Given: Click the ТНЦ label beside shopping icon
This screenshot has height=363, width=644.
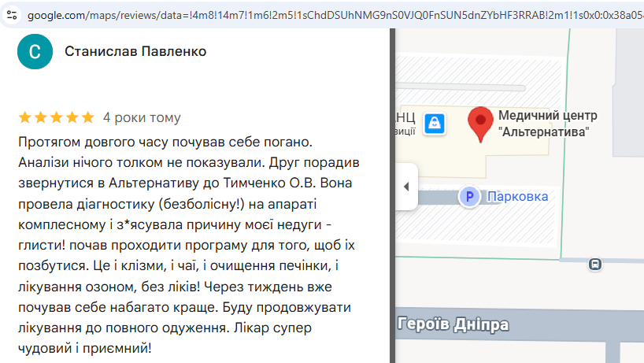Looking at the screenshot, I should (405, 118).
